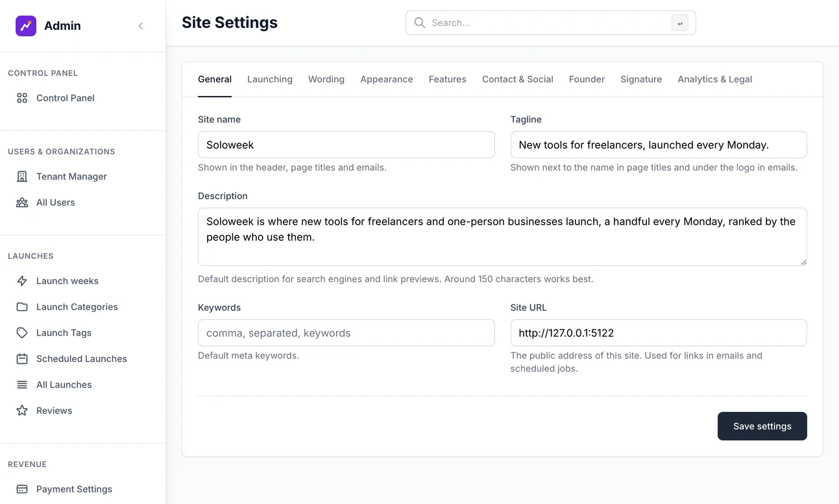Click the Control Panel grid icon
The image size is (839, 504).
click(22, 98)
